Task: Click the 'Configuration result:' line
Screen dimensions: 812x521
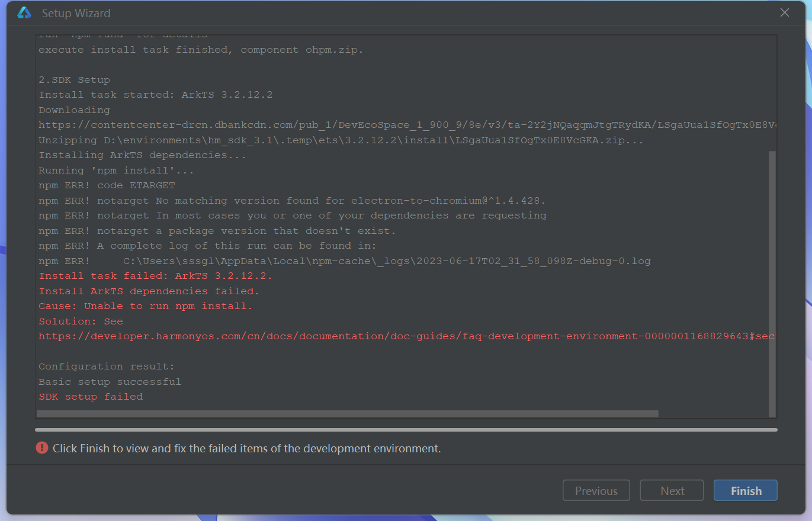Action: (x=107, y=366)
